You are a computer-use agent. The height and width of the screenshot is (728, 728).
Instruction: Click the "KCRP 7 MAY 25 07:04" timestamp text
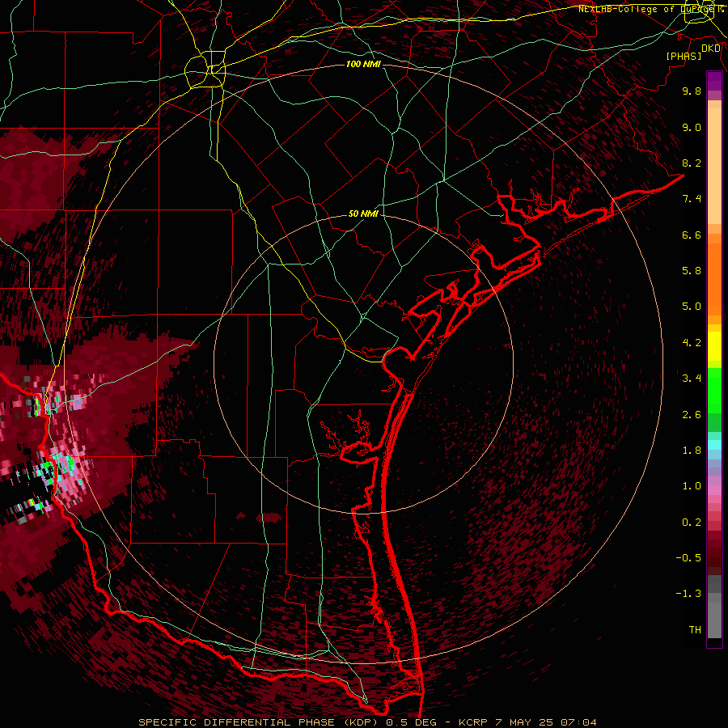click(527, 722)
